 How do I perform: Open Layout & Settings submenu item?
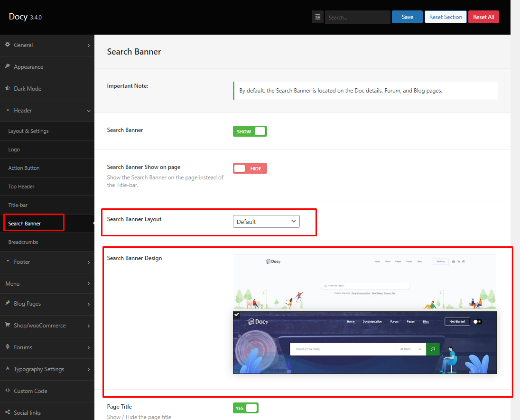[47, 131]
